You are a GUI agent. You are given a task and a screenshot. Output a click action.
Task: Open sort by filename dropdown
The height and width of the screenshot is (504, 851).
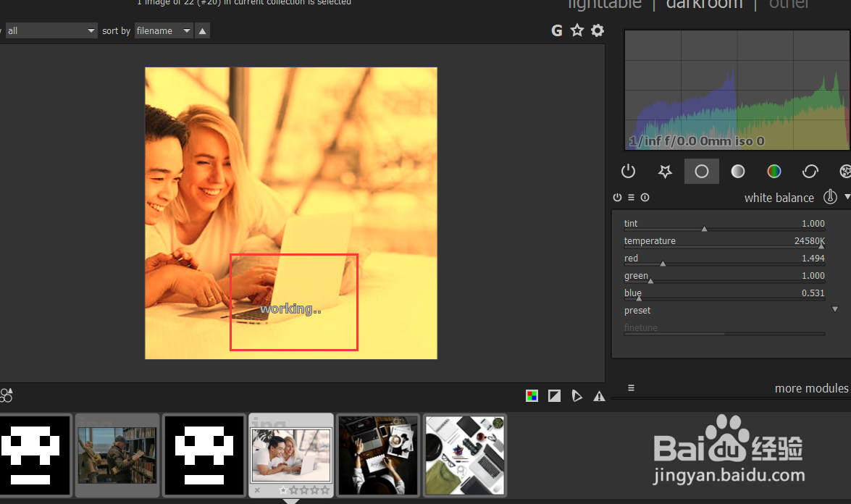pos(164,31)
